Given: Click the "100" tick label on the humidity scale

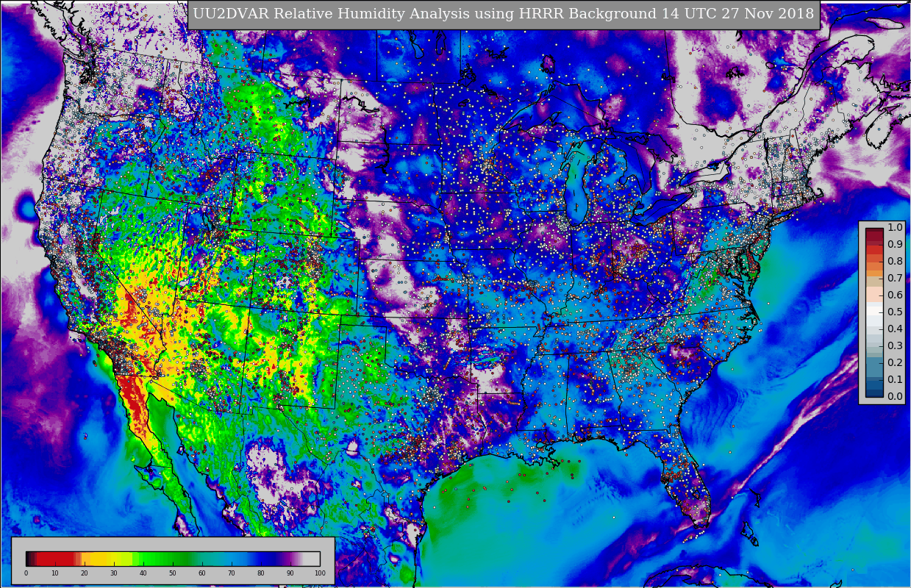Looking at the screenshot, I should (x=320, y=573).
